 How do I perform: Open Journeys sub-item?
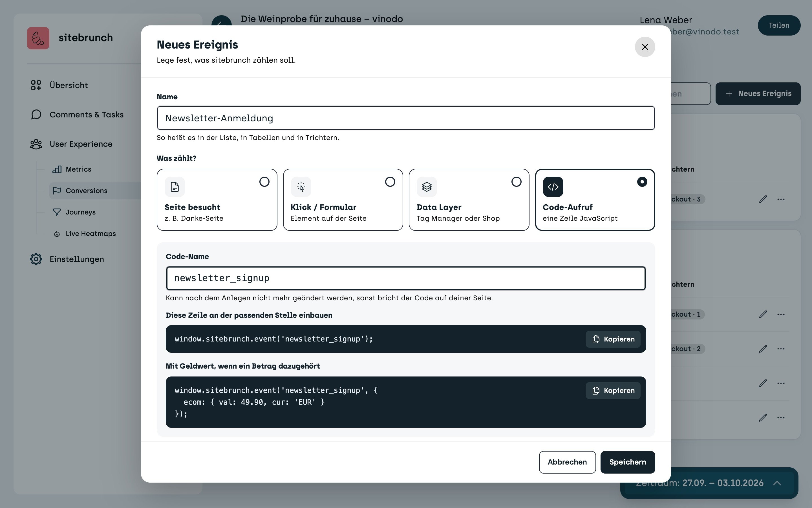[x=81, y=212]
